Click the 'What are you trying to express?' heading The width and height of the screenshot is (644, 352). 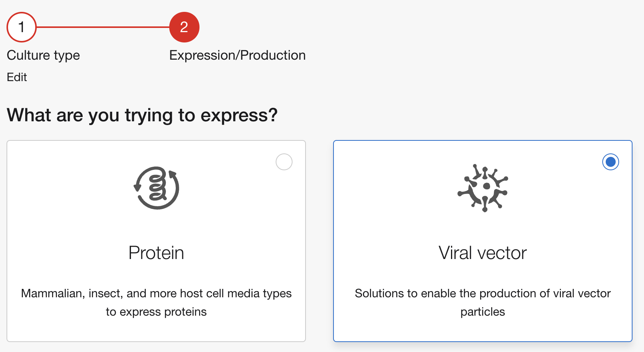coord(142,115)
